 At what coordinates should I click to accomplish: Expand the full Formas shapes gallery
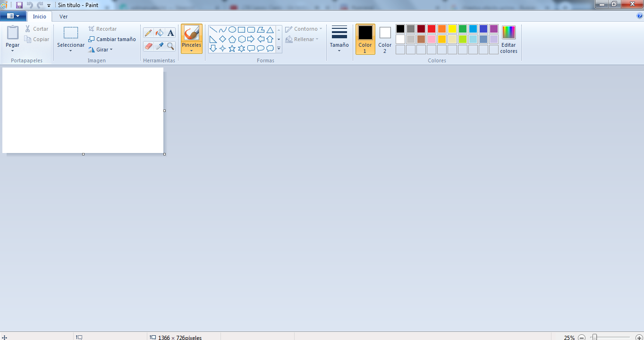tap(279, 48)
